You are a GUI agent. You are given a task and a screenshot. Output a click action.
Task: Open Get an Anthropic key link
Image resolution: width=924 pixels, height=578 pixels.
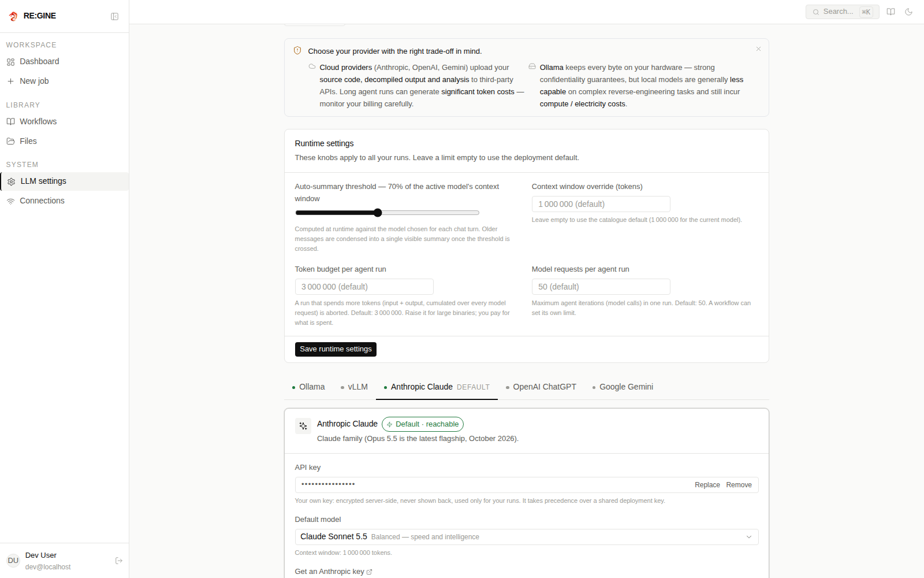pos(333,572)
